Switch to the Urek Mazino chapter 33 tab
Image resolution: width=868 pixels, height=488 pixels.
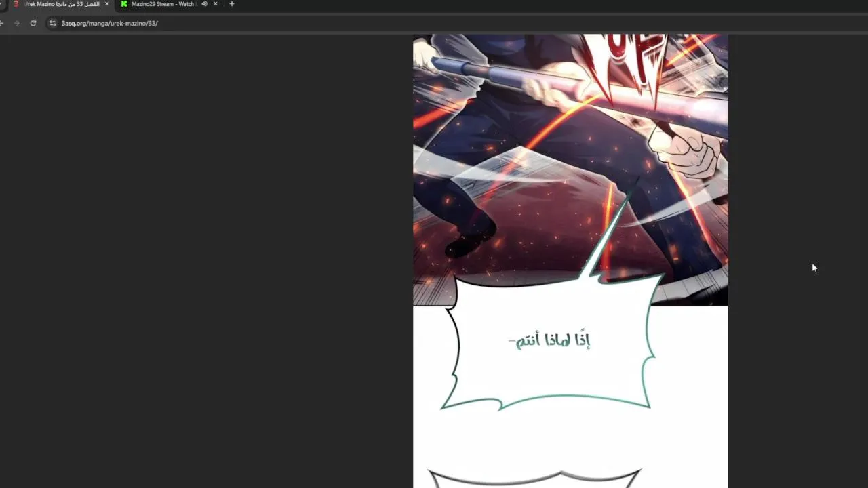click(x=60, y=4)
